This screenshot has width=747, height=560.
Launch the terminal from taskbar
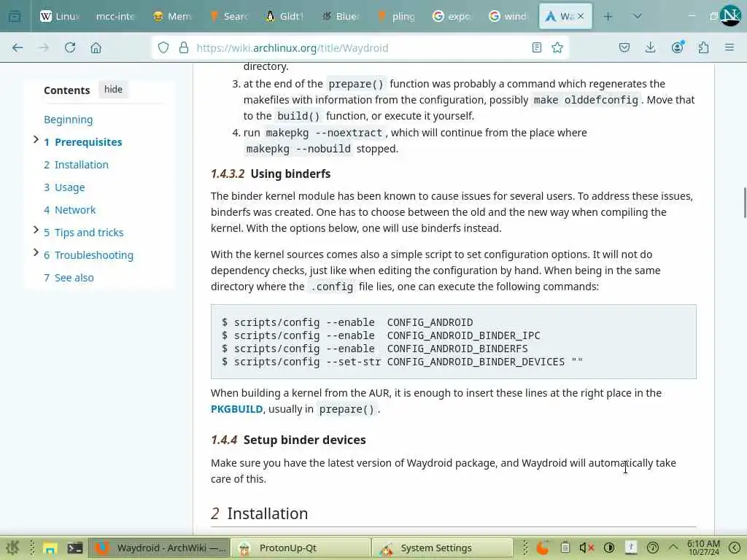[x=75, y=548]
